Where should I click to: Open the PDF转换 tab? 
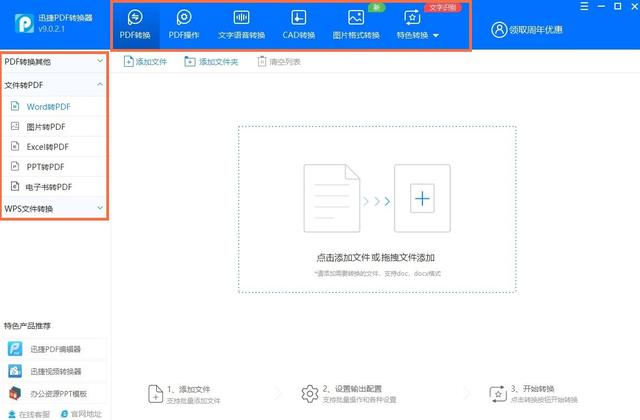[x=135, y=25]
